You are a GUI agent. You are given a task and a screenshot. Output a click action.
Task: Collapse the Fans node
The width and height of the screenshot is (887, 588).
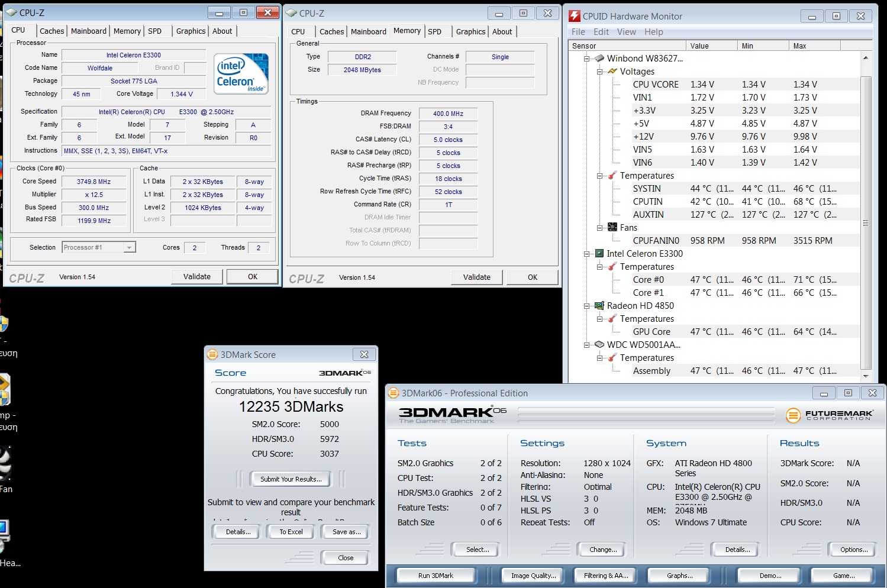pyautogui.click(x=599, y=227)
